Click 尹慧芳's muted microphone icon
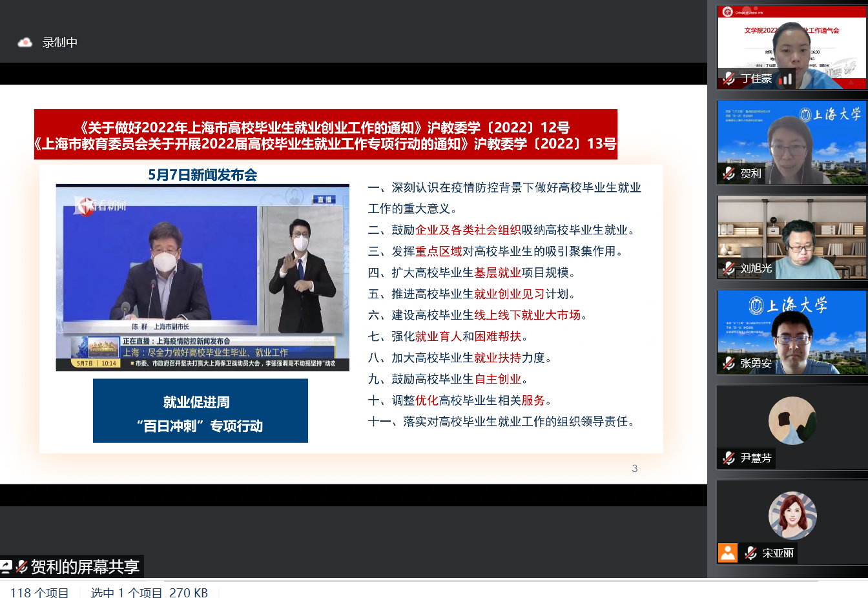This screenshot has height=598, width=868. point(729,458)
